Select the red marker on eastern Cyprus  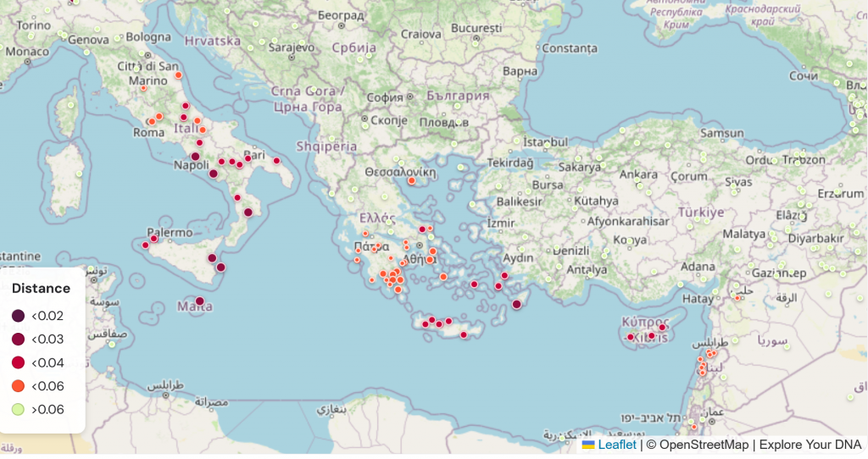point(662,328)
